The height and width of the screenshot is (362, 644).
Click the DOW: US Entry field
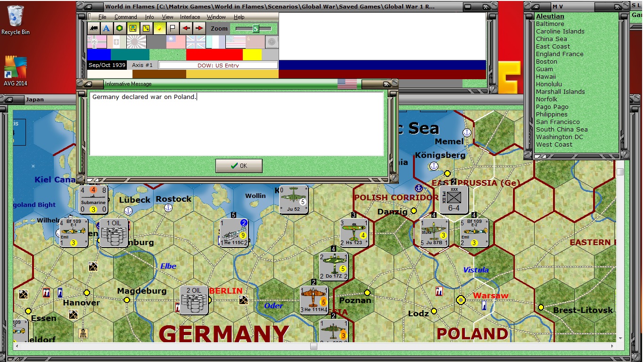coord(218,65)
